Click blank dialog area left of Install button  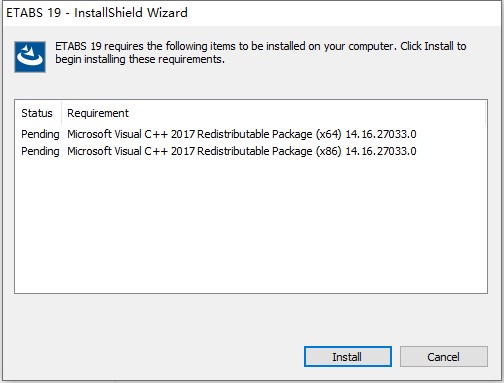click(x=157, y=357)
